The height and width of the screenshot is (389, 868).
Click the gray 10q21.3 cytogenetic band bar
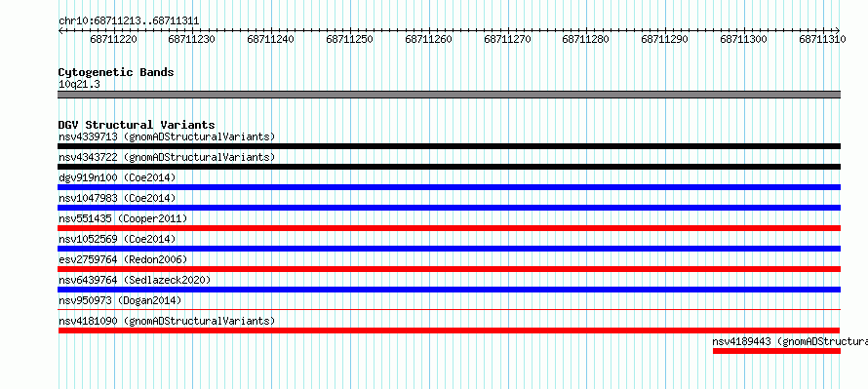pyautogui.click(x=450, y=95)
